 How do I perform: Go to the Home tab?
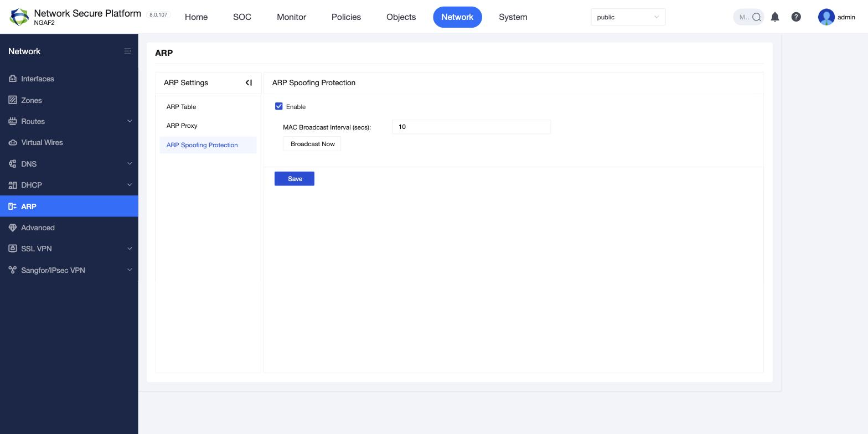pos(197,17)
